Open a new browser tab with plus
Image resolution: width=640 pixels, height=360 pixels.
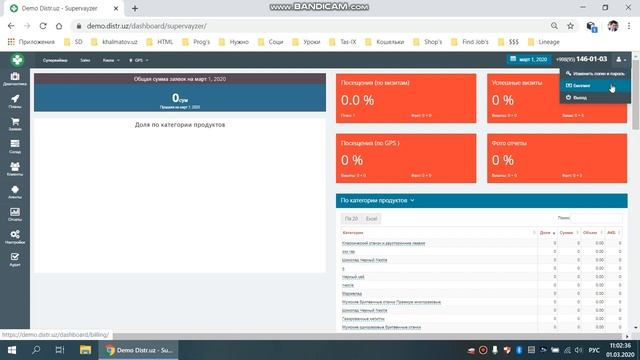pos(135,8)
